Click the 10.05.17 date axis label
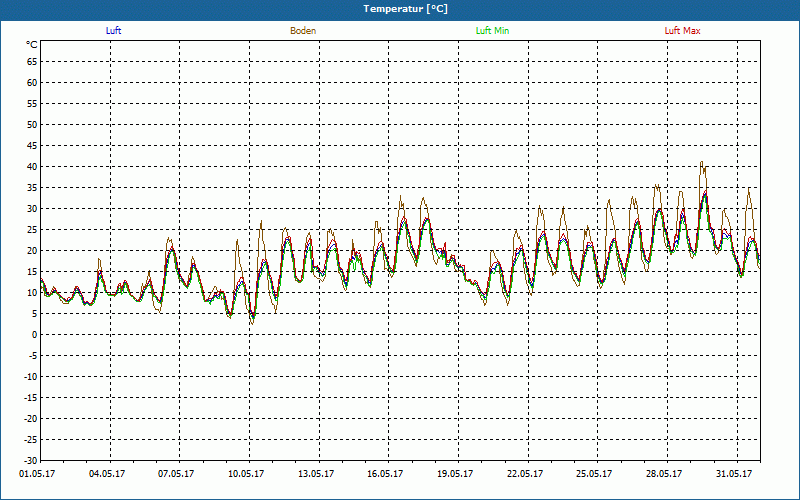 [x=246, y=474]
